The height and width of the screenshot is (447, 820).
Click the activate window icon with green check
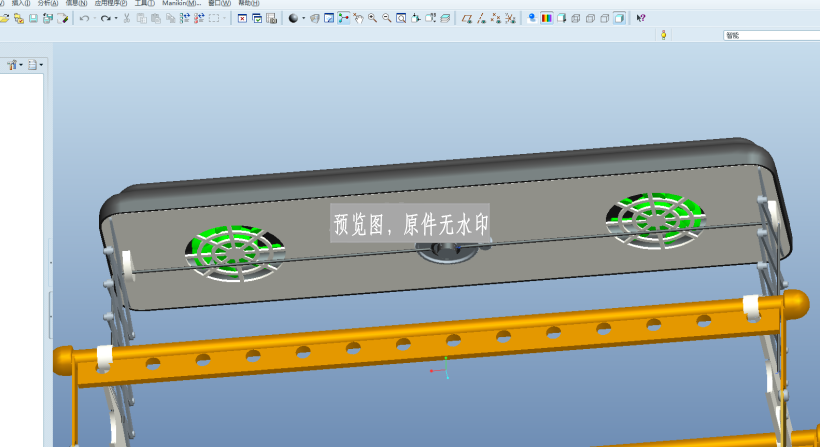(257, 18)
